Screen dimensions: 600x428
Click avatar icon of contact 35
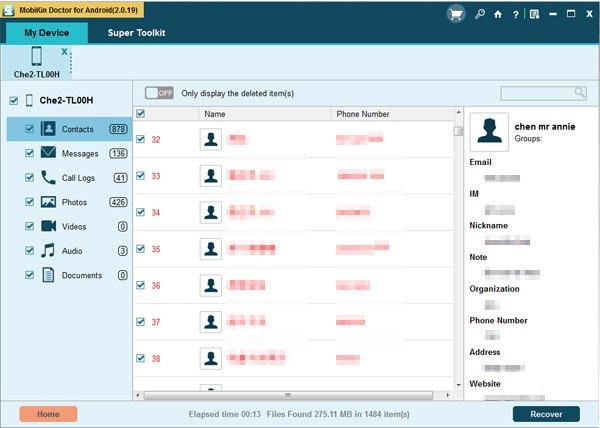210,249
